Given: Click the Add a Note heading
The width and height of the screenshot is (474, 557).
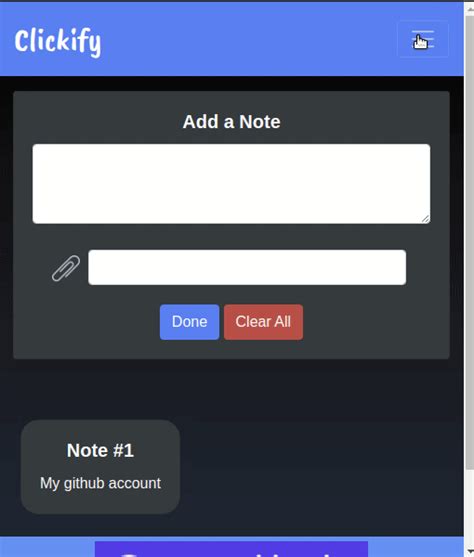Looking at the screenshot, I should point(231,122).
